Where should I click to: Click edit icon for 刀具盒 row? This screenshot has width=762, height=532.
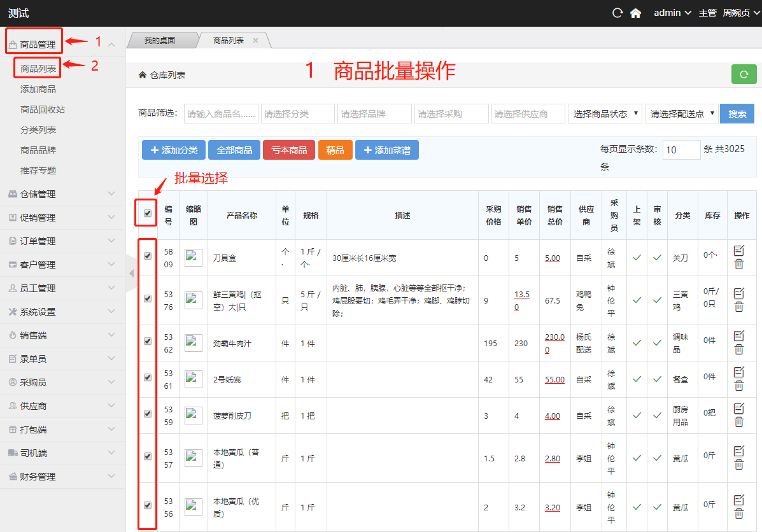738,251
